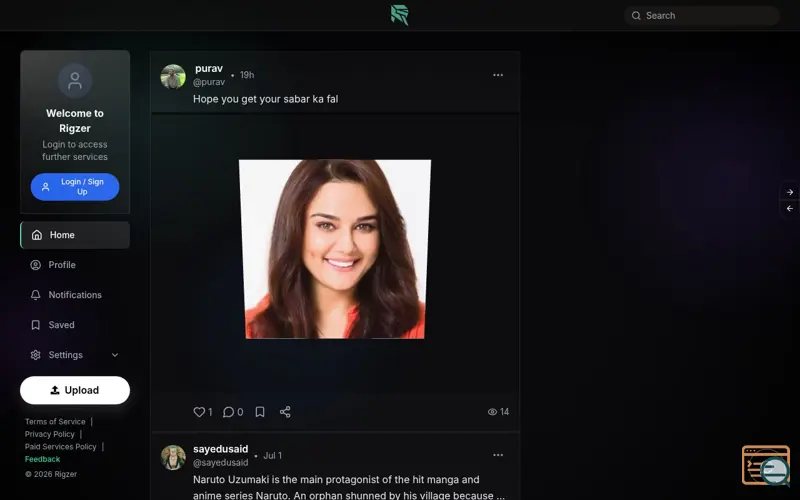Click the views eye icon showing 14
Screen dimensions: 800x500
(492, 412)
